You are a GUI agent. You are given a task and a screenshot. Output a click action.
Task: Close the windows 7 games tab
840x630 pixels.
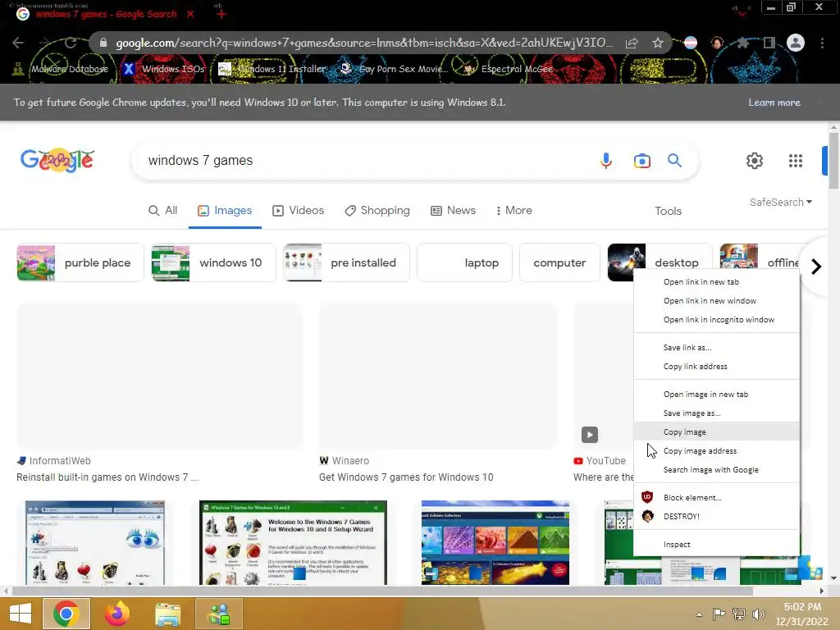[x=190, y=14]
